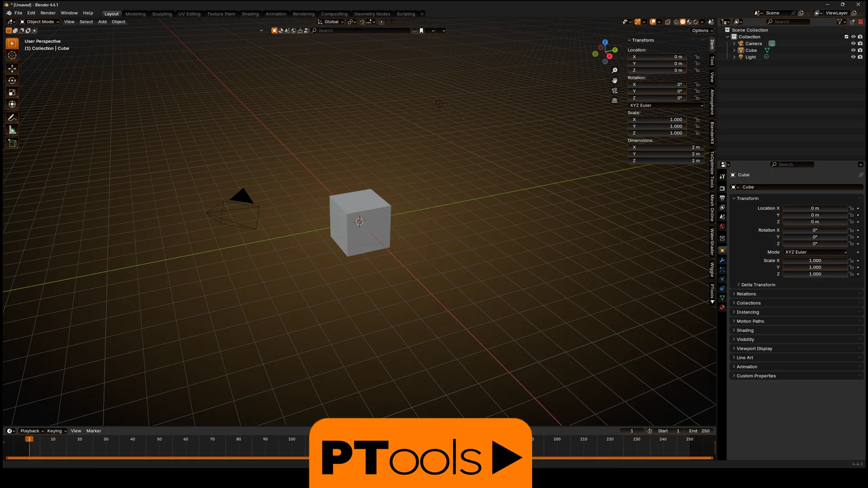
Task: Open the Render properties tab icon
Action: point(722,188)
